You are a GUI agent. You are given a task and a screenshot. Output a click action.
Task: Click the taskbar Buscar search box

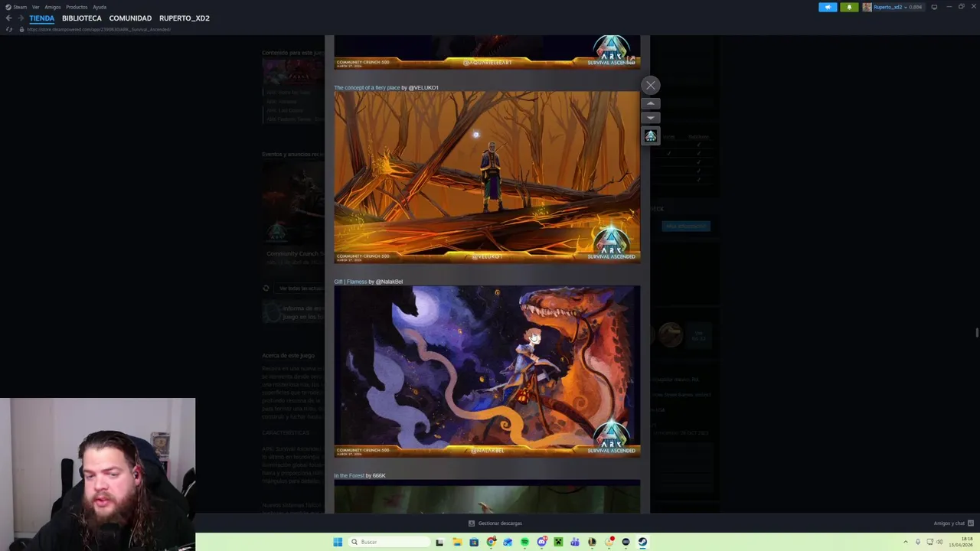(388, 542)
